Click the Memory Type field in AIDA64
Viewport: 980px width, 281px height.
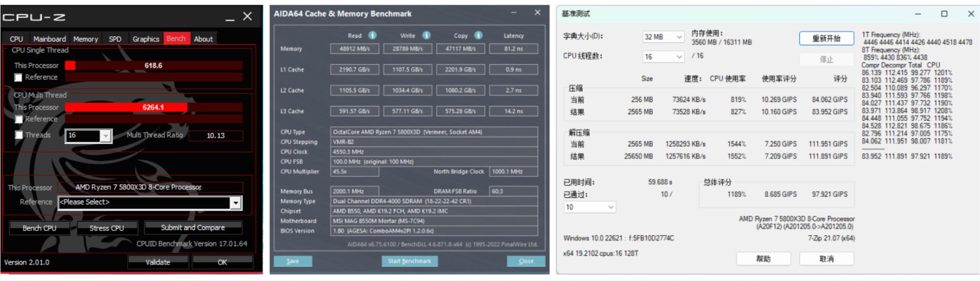[434, 201]
